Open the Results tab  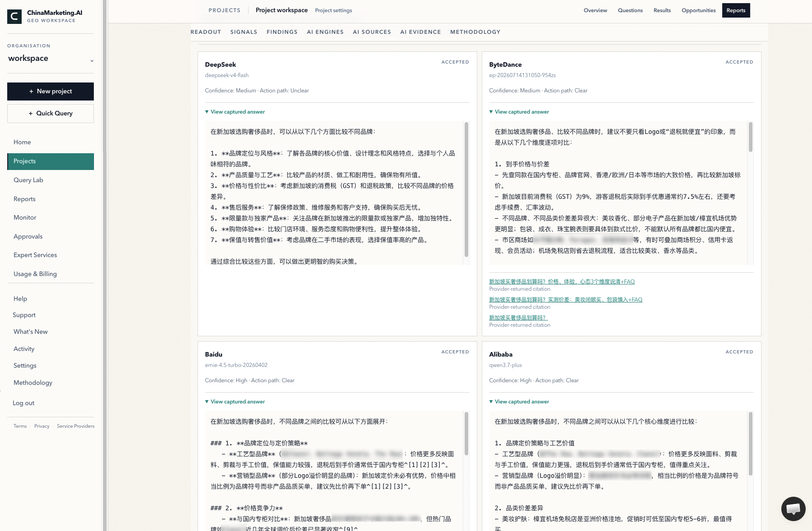(x=662, y=10)
